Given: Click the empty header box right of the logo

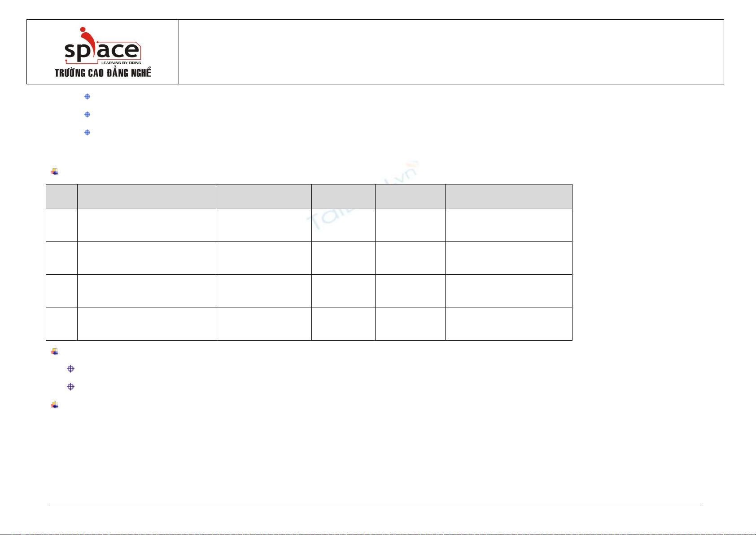Looking at the screenshot, I should click(451, 52).
